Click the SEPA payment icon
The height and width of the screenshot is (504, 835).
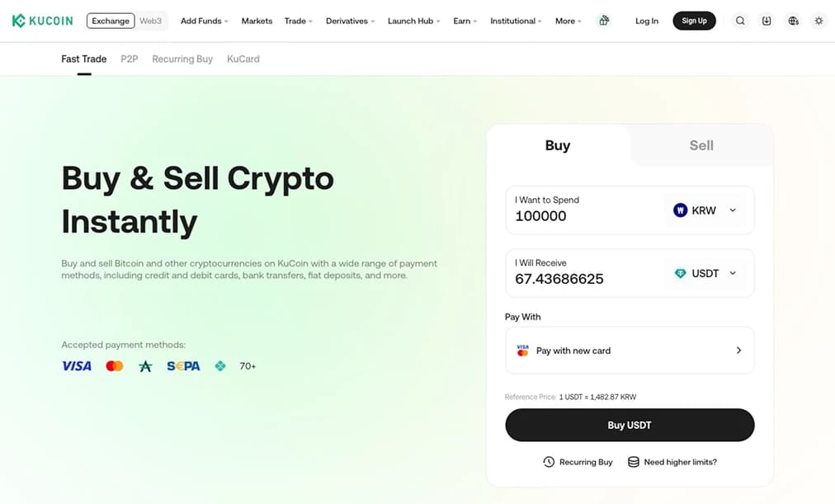(x=182, y=365)
